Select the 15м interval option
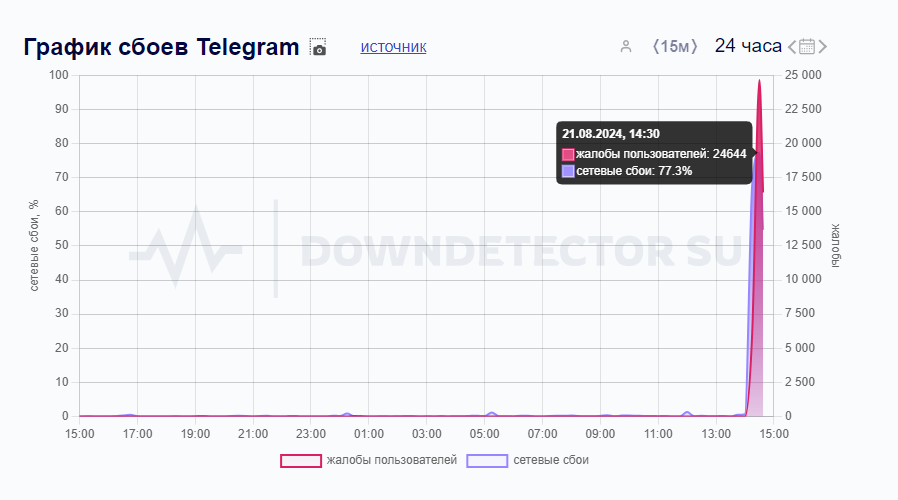898x500 pixels. pyautogui.click(x=675, y=46)
